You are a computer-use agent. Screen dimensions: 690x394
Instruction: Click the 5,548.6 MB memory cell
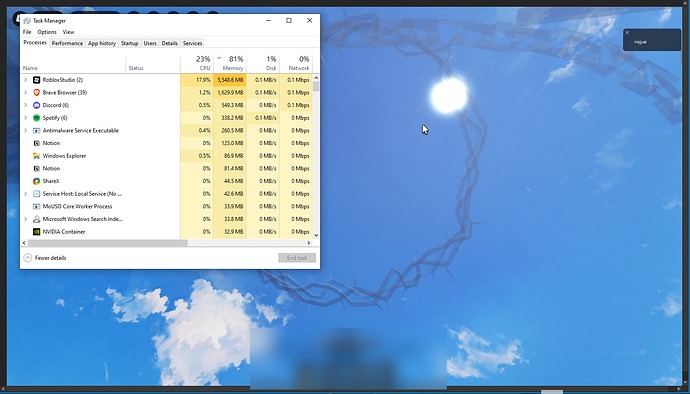tap(230, 80)
